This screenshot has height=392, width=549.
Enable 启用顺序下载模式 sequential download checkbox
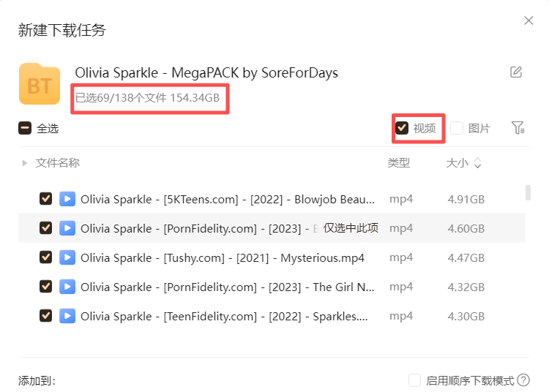414,380
